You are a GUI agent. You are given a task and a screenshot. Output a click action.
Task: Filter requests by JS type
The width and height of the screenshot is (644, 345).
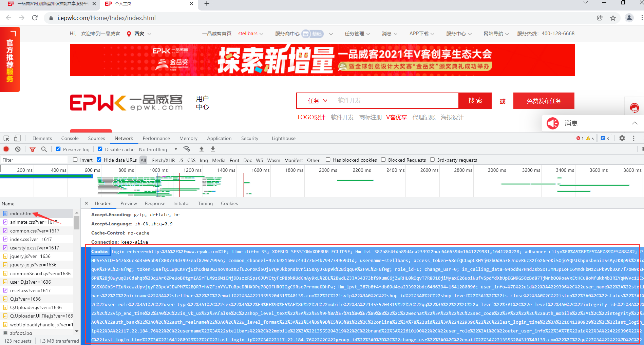(181, 160)
